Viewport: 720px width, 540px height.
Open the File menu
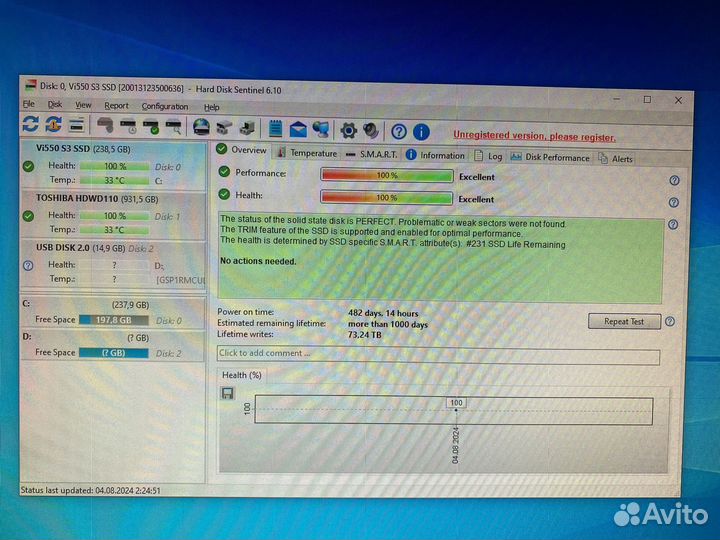pos(28,104)
